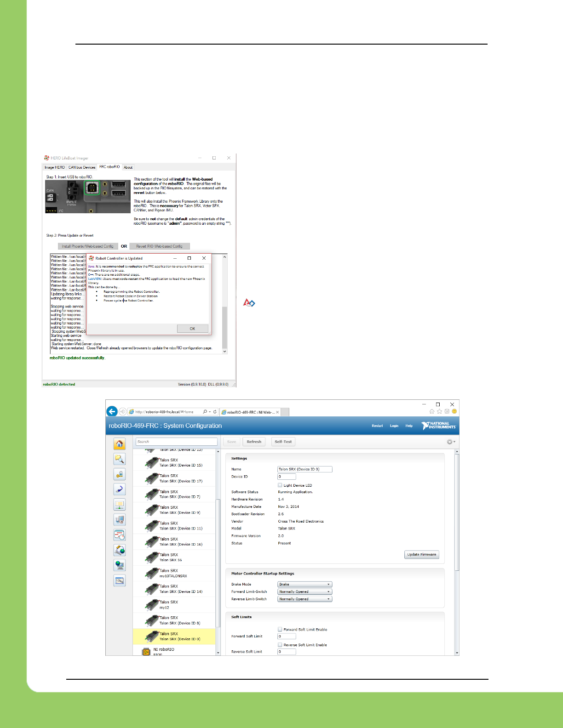Open the empty new tab in the browser
The height and width of the screenshot is (728, 563).
[285, 412]
